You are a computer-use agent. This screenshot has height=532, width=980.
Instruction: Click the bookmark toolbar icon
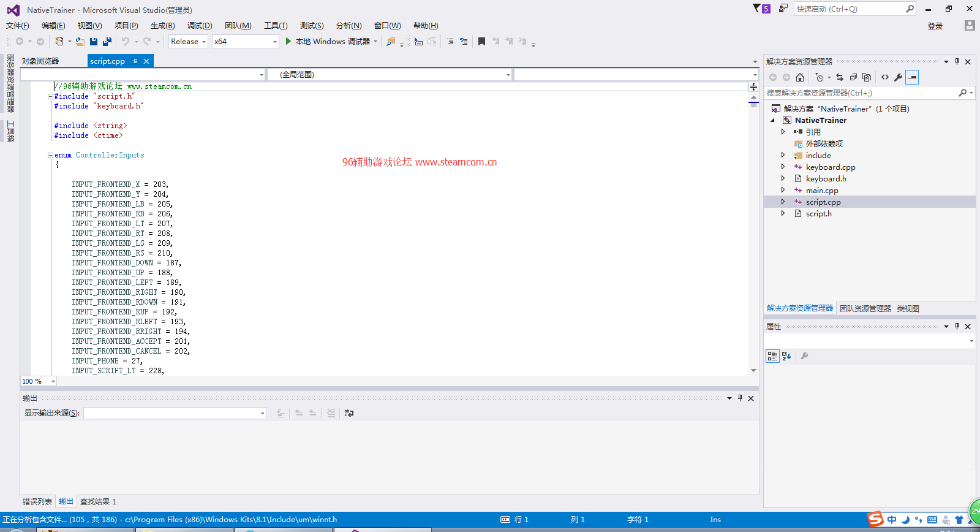pos(481,42)
